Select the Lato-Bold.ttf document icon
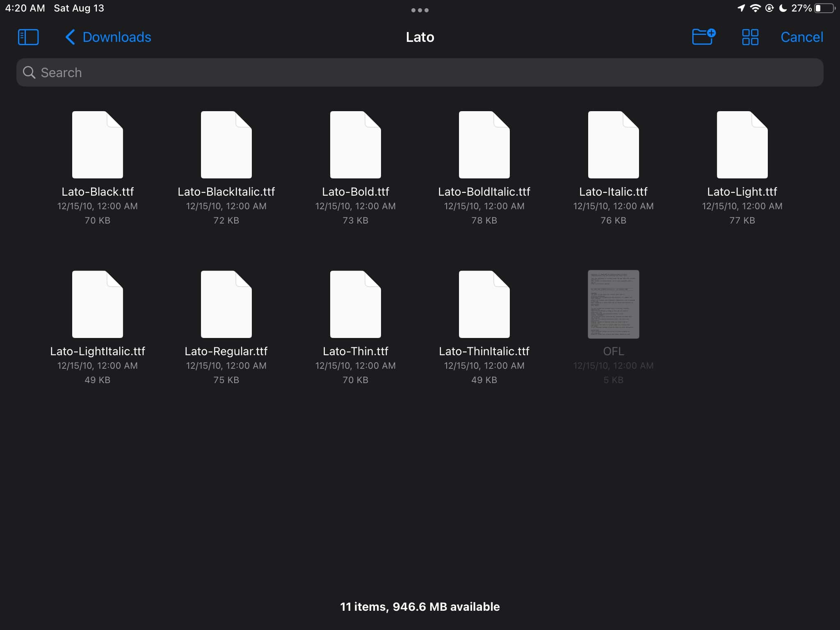The width and height of the screenshot is (840, 630). 355,144
